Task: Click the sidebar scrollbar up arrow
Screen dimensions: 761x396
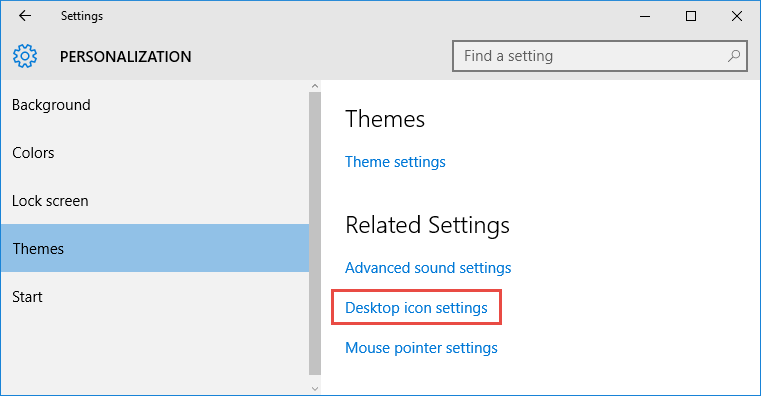Action: pyautogui.click(x=315, y=86)
